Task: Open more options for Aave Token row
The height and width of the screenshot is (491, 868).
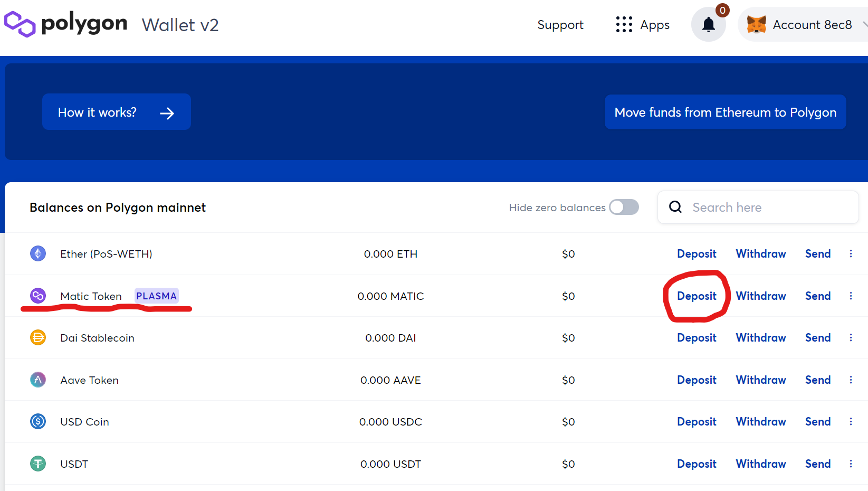Action: [851, 380]
